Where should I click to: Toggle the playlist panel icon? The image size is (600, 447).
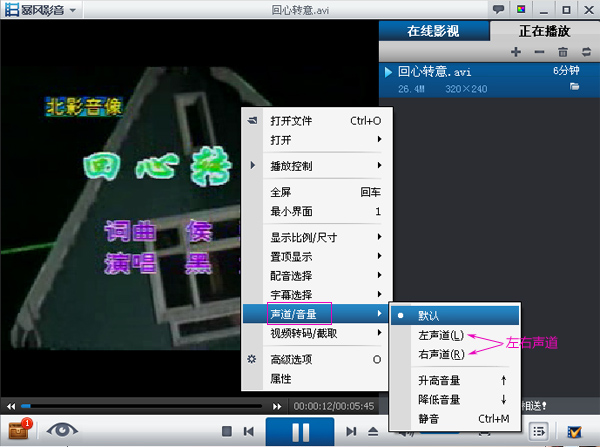[x=539, y=431]
